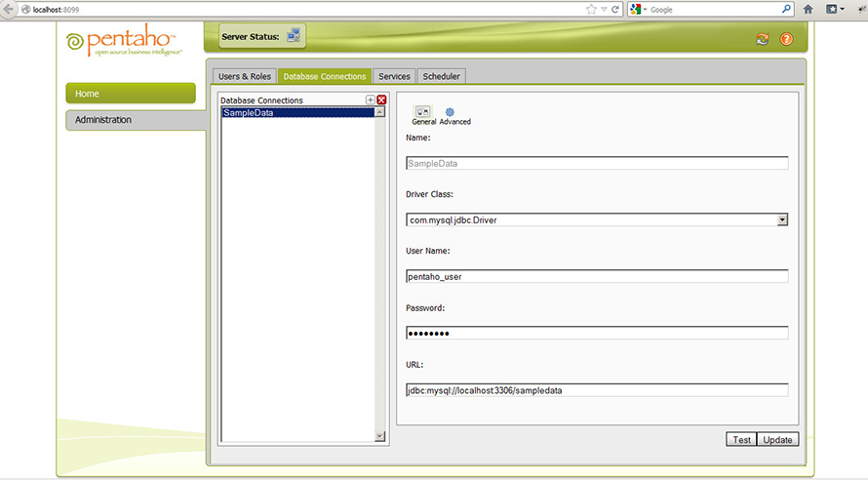Click the Name input field

(x=597, y=163)
